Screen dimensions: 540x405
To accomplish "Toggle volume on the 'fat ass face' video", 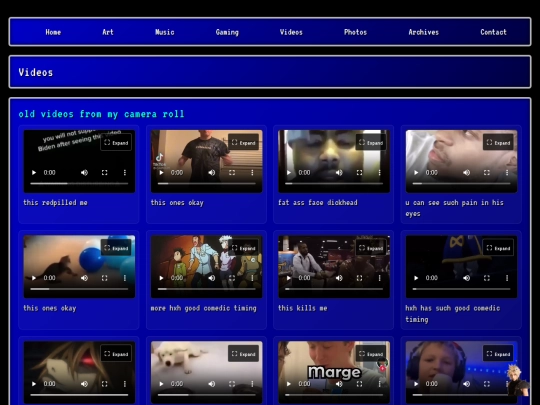I will tap(339, 173).
